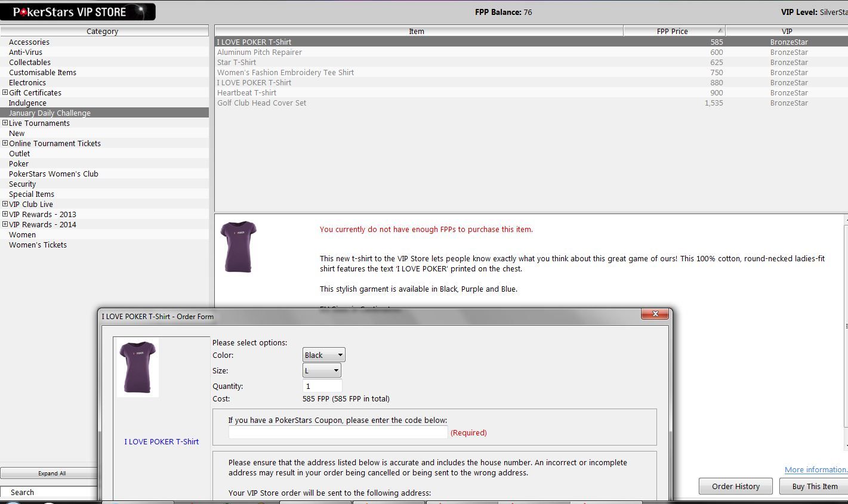This screenshot has width=848, height=504.
Task: Expand VIP Rewards - 2014 node
Action: click(5, 224)
